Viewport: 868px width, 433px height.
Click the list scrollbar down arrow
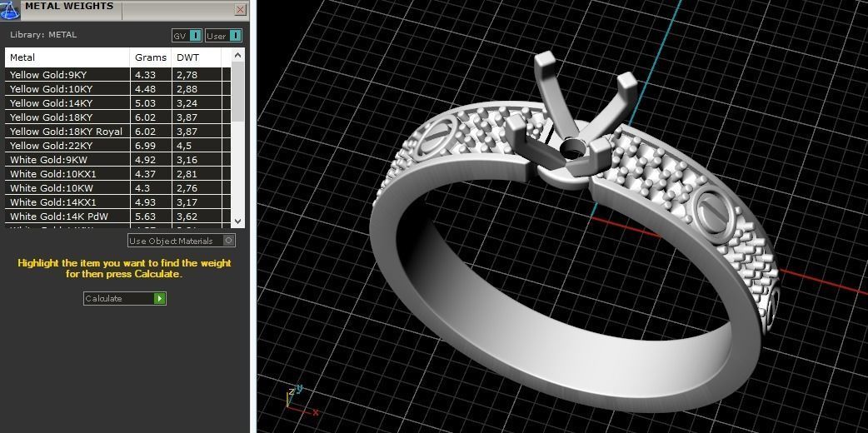237,221
